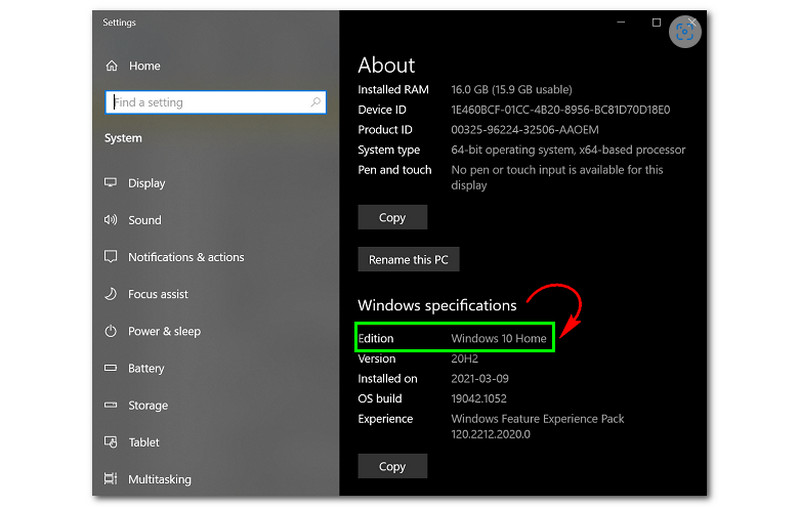Click the Multitasking icon
The height and width of the screenshot is (507, 800).
coord(111,480)
